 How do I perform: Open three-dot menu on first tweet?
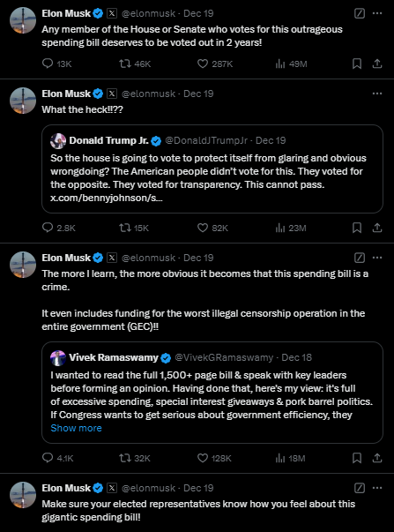click(x=377, y=13)
